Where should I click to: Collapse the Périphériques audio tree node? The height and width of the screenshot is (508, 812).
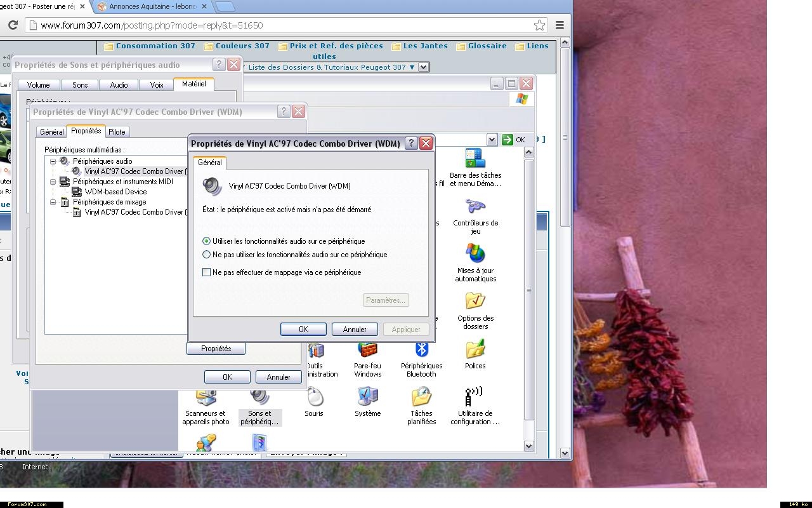pos(53,161)
